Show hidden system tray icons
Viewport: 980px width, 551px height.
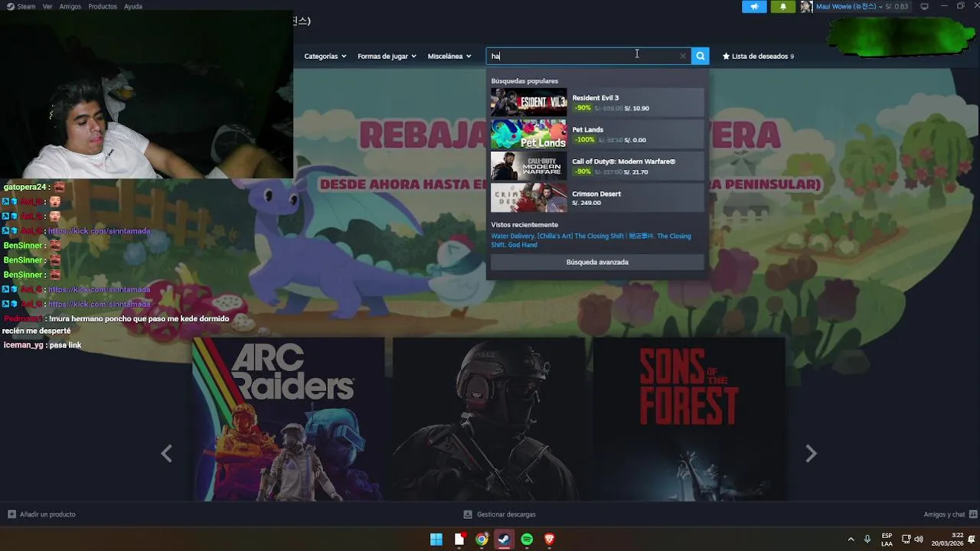pos(850,540)
